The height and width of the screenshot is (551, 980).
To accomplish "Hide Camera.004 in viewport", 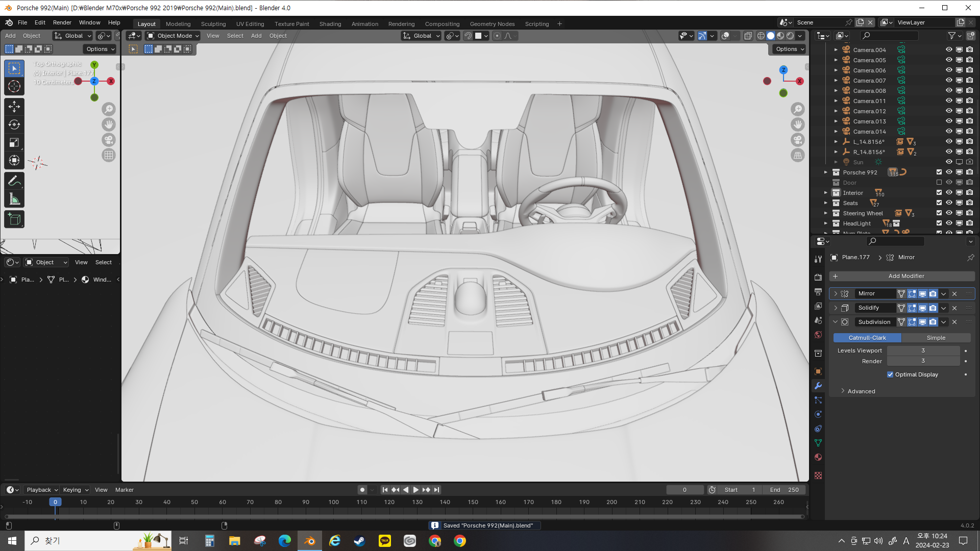I will coord(949,50).
